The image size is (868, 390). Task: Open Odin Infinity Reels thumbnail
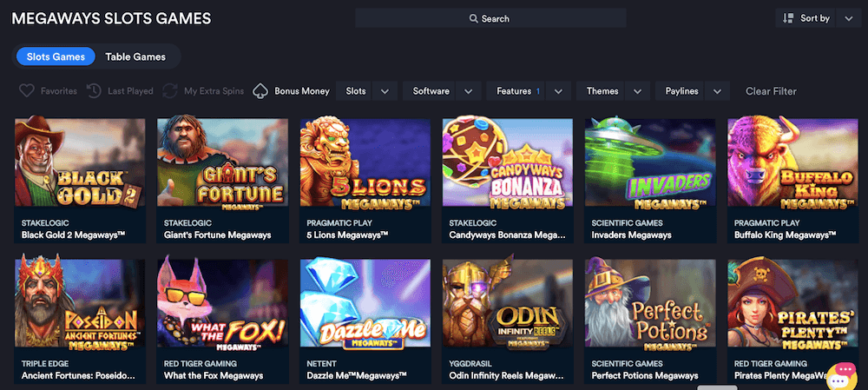(x=508, y=303)
